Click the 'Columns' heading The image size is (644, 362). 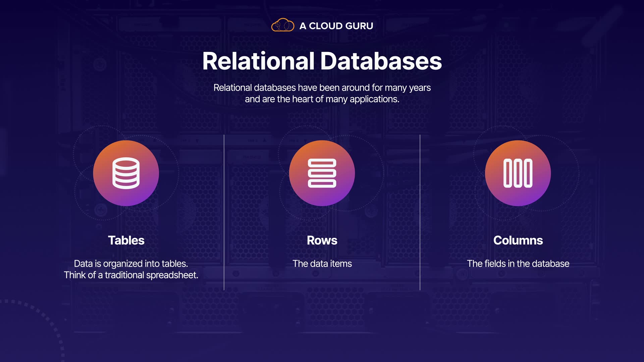(518, 240)
